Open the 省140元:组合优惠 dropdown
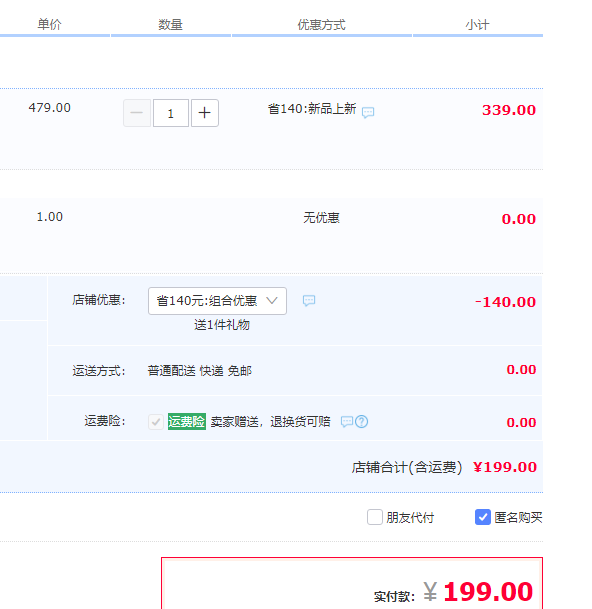 [x=217, y=301]
